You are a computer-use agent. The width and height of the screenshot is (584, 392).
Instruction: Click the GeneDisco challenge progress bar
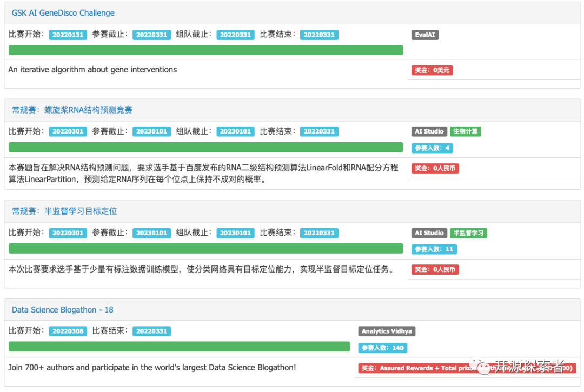pyautogui.click(x=205, y=50)
